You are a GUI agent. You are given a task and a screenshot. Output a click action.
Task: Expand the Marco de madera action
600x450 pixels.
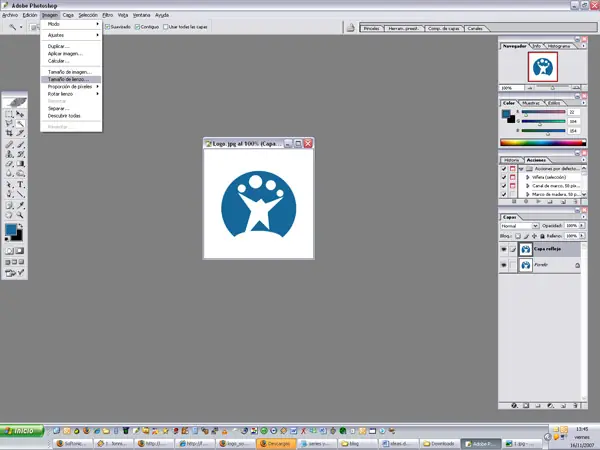coord(528,194)
